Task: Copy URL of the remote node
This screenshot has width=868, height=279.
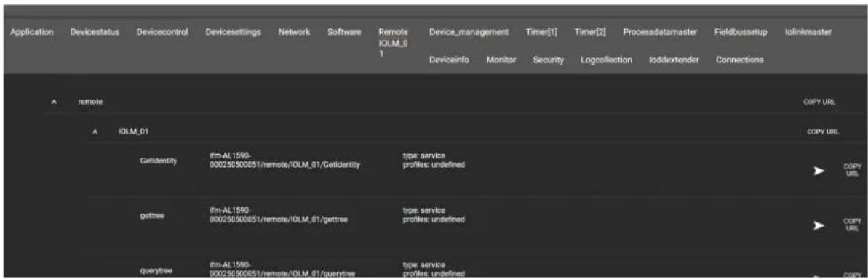Action: pos(819,102)
